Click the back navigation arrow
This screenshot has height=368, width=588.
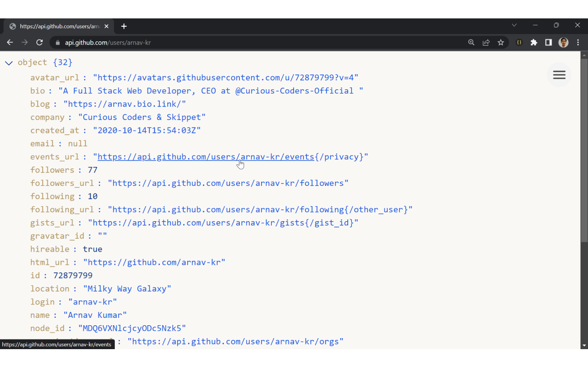click(10, 42)
